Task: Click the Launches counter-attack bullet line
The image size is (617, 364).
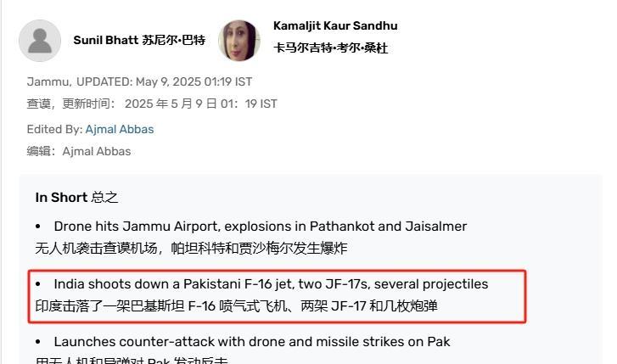Action: (252, 342)
